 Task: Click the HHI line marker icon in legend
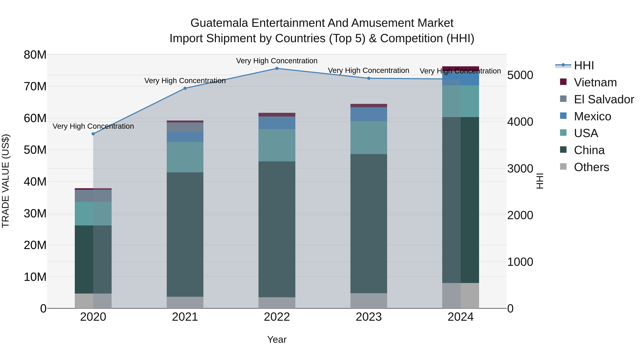pos(563,65)
